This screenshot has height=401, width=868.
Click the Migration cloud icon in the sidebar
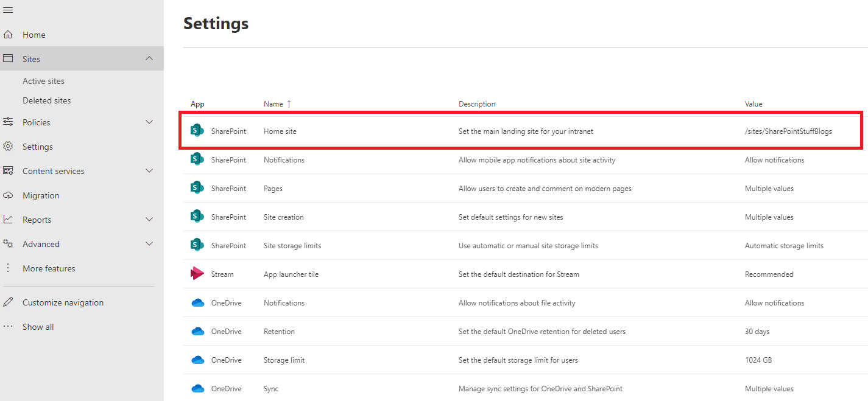pyautogui.click(x=9, y=195)
